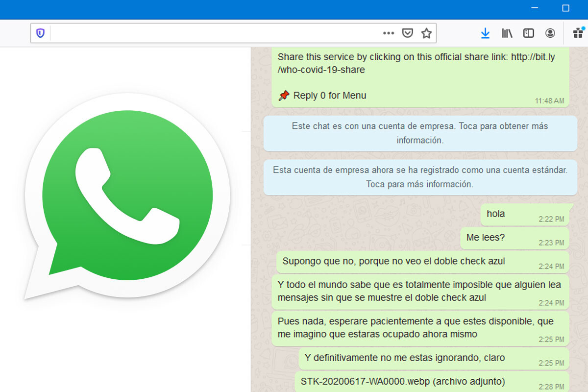The height and width of the screenshot is (392, 588).
Task: Click the tracking protection shield icon
Action: pos(40,33)
